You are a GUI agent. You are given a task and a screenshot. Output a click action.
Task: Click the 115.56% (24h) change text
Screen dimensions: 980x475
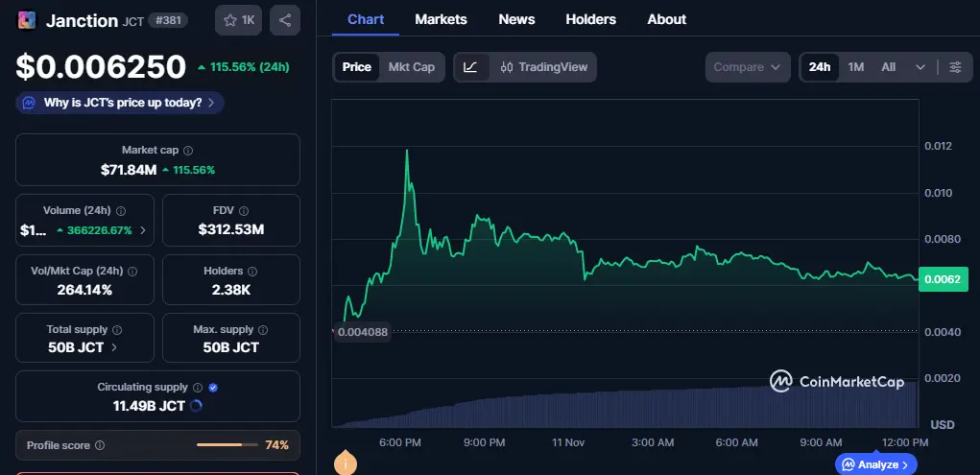click(250, 67)
